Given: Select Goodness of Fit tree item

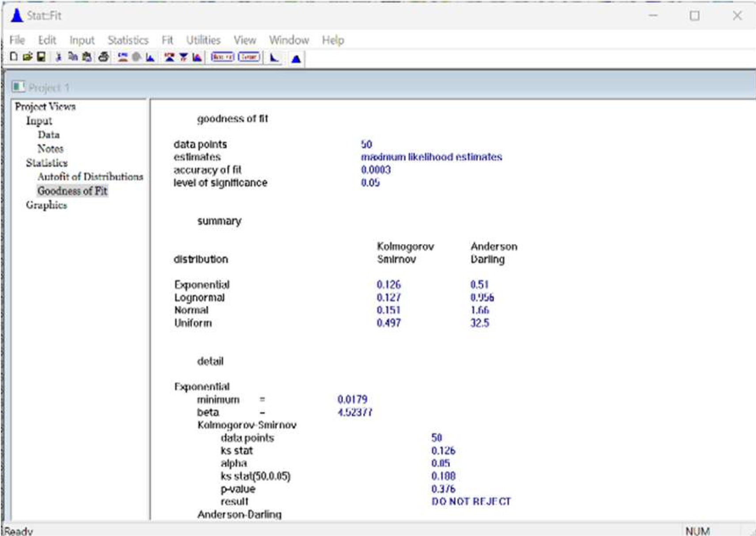Looking at the screenshot, I should [72, 191].
